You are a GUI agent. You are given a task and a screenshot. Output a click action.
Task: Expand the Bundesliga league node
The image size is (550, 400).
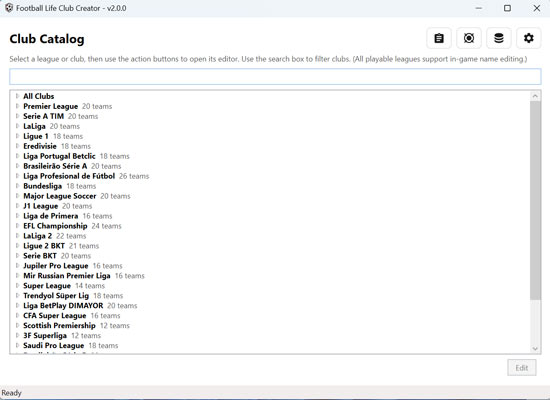[17, 186]
